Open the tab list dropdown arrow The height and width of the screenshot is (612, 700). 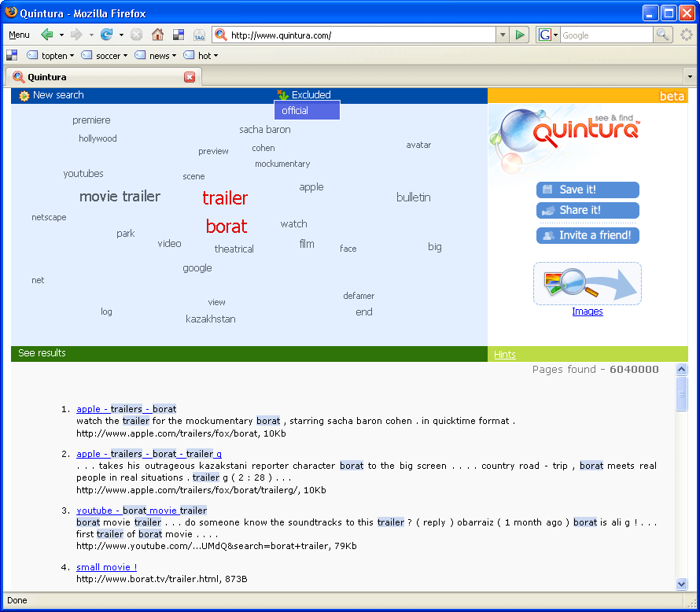pyautogui.click(x=690, y=77)
